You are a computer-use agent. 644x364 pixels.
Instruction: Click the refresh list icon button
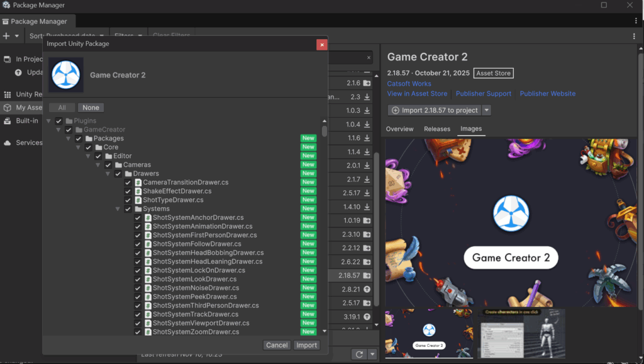pos(359,355)
